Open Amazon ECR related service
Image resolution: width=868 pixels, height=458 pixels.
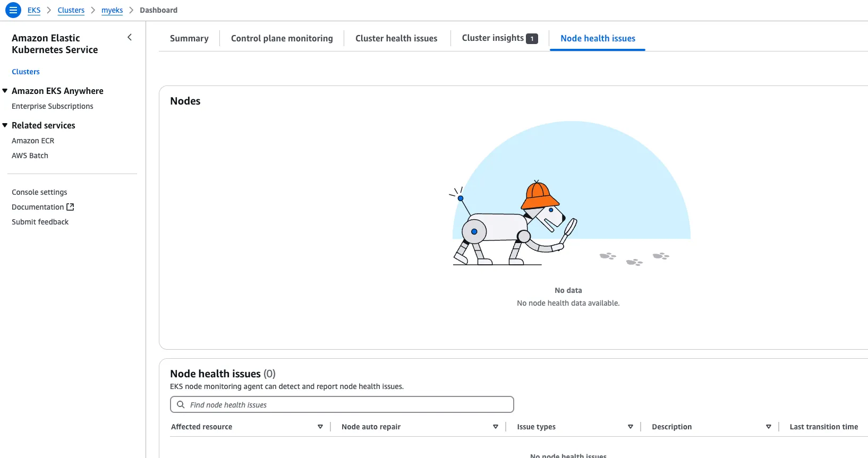click(x=33, y=141)
